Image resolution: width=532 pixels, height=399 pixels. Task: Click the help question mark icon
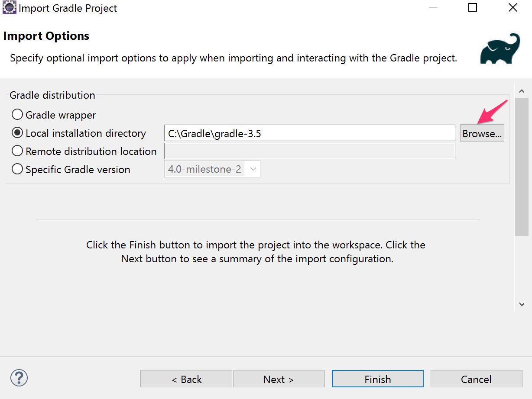19,377
